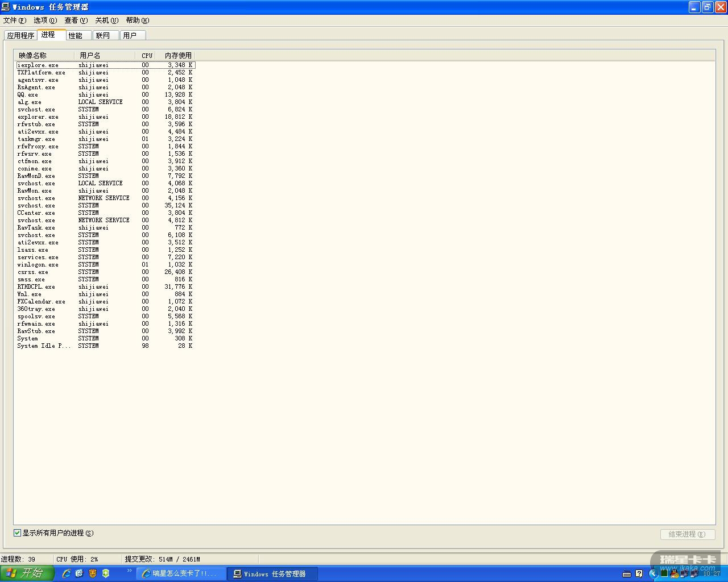Select svchost.exe row using 35,124 K

[x=106, y=206]
